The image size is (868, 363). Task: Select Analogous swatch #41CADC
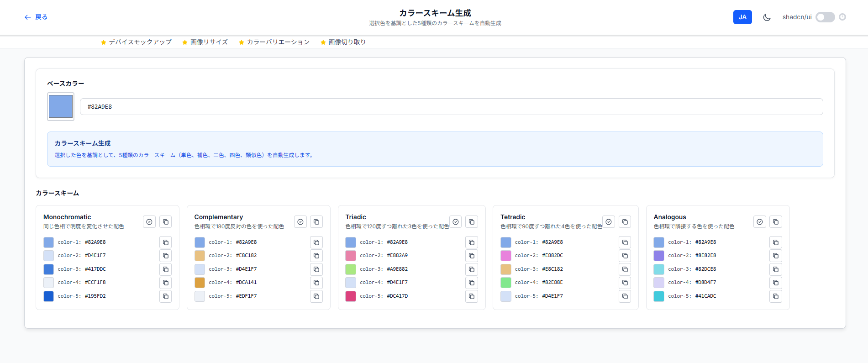pyautogui.click(x=659, y=296)
